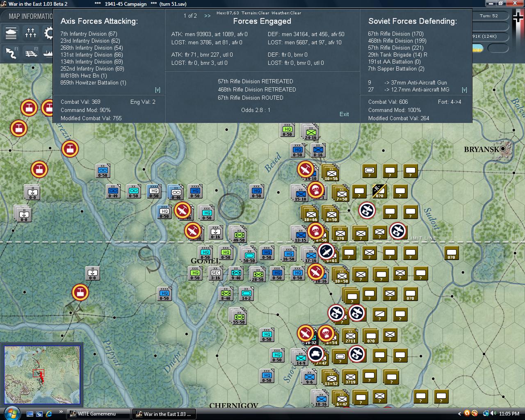Select the 24-16 green unit counter
The width and height of the screenshot is (525, 420).
[310, 131]
